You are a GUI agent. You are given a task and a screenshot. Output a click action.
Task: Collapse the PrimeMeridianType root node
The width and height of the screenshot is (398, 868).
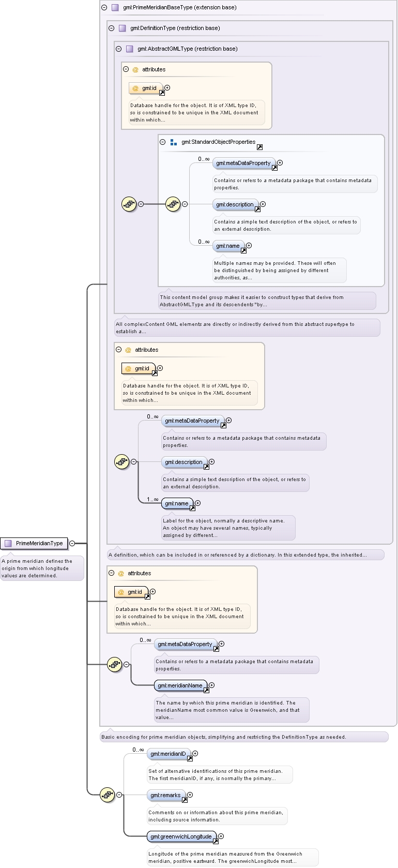pyautogui.click(x=72, y=543)
